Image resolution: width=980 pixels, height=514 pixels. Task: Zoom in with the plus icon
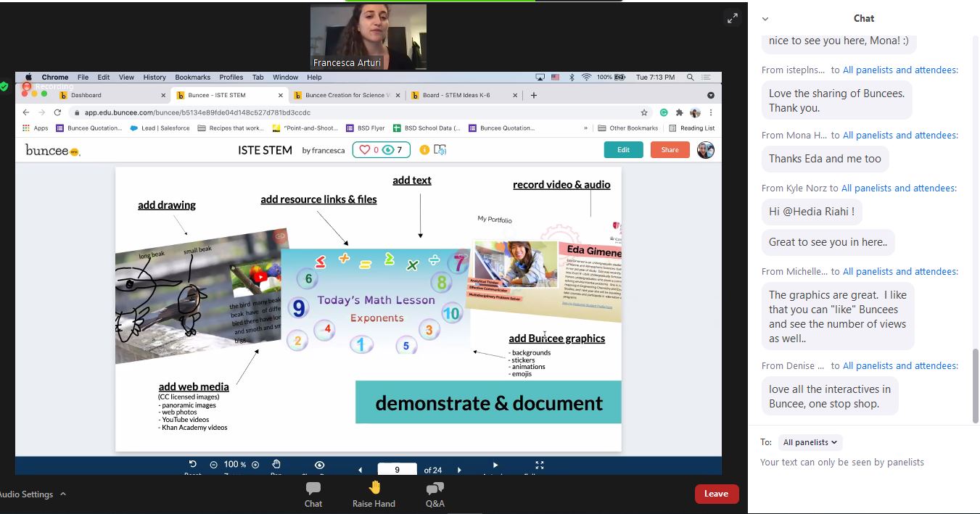click(x=255, y=465)
